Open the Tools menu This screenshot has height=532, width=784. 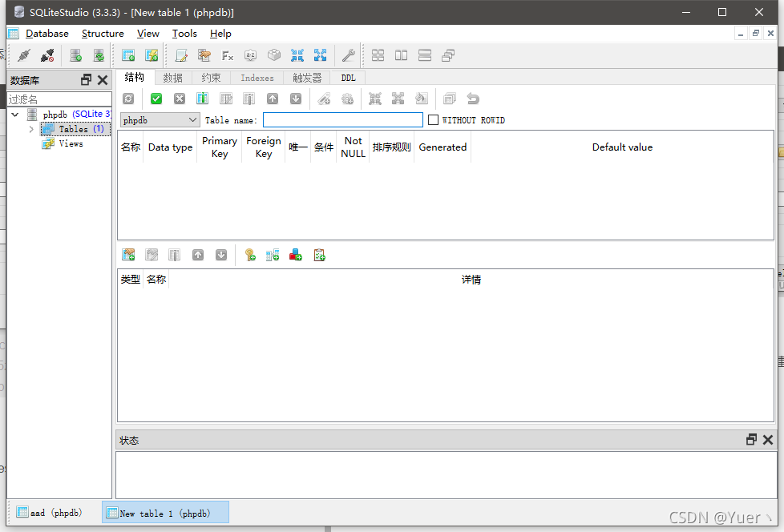coord(184,34)
